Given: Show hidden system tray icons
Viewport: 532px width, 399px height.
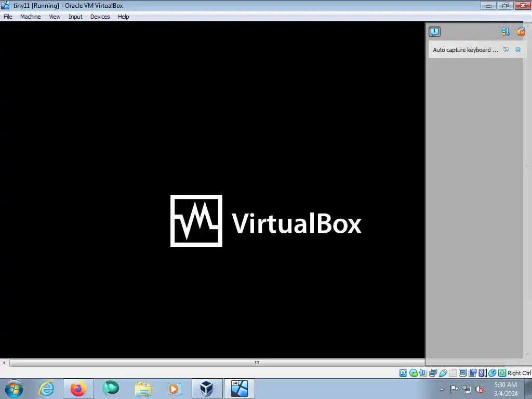Looking at the screenshot, I should [x=442, y=389].
